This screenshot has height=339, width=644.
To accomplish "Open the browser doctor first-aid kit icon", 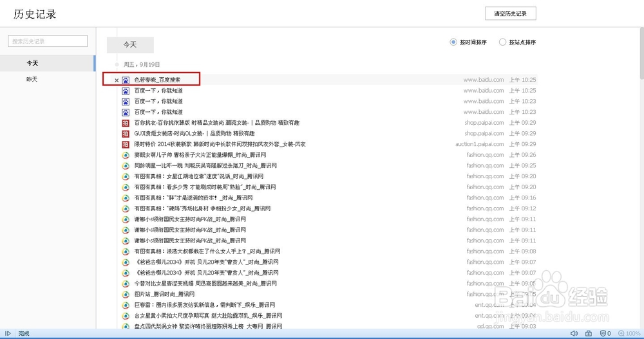I will (x=589, y=334).
